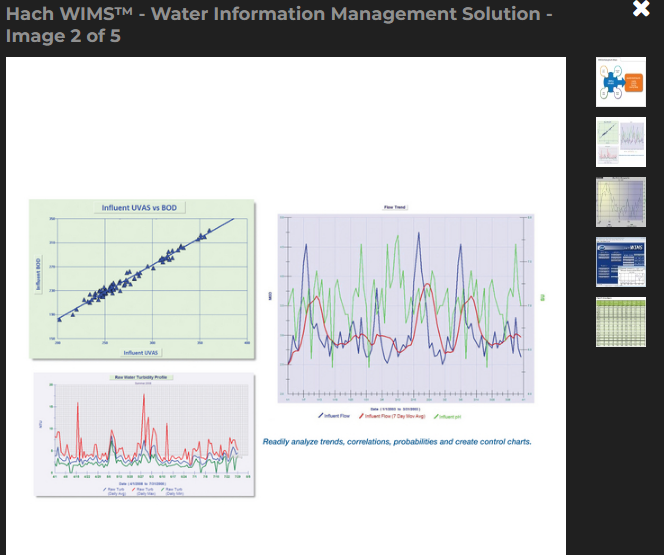This screenshot has height=555, width=664.
Task: Click the Flow Trend chart title
Action: [395, 207]
